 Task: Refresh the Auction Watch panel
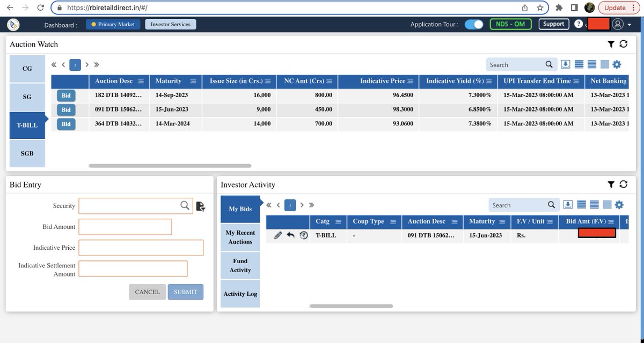(623, 44)
